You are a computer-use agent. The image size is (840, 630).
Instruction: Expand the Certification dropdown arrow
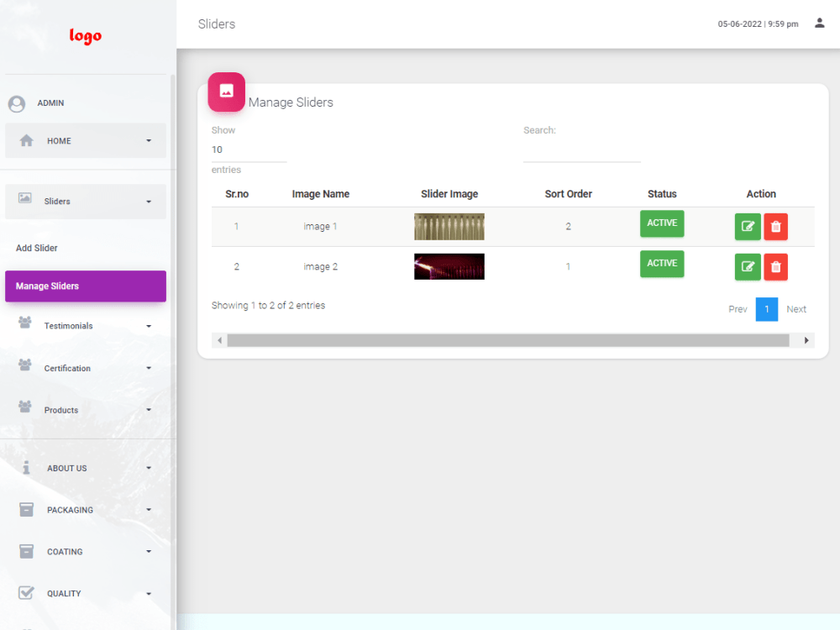tap(149, 368)
